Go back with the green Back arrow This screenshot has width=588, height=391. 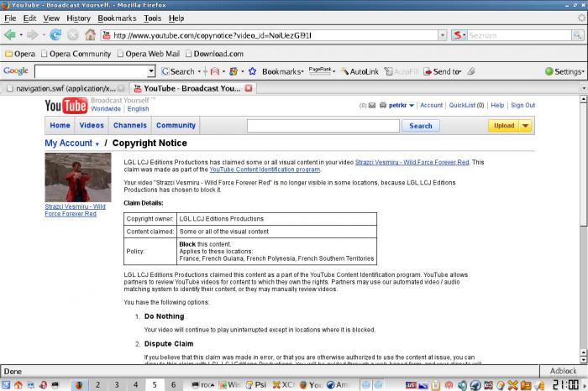(10, 35)
